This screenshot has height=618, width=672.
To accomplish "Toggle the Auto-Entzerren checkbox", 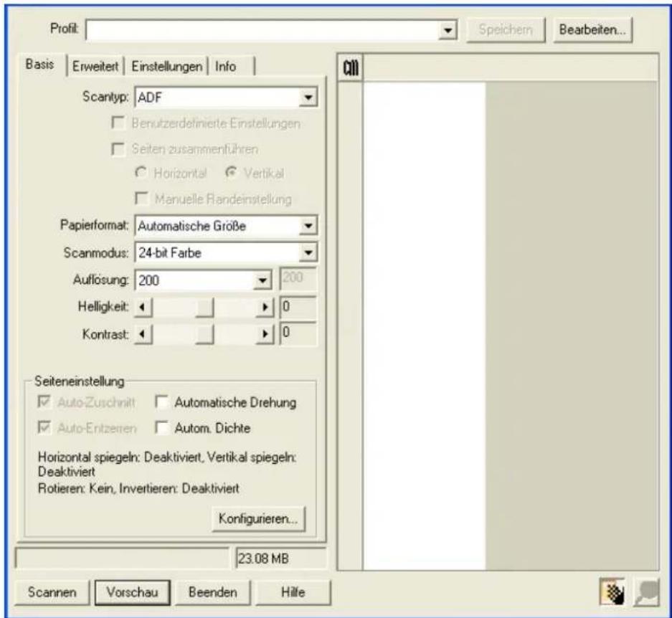I will point(44,427).
